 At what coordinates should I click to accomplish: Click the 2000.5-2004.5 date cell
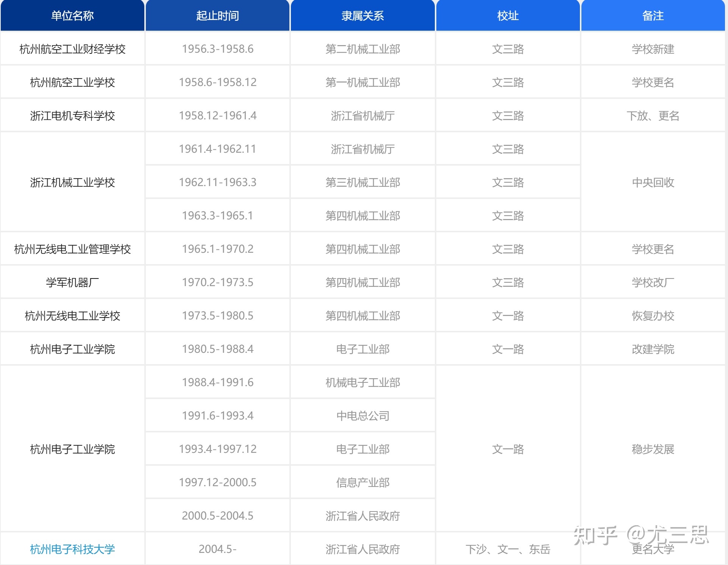click(x=217, y=515)
